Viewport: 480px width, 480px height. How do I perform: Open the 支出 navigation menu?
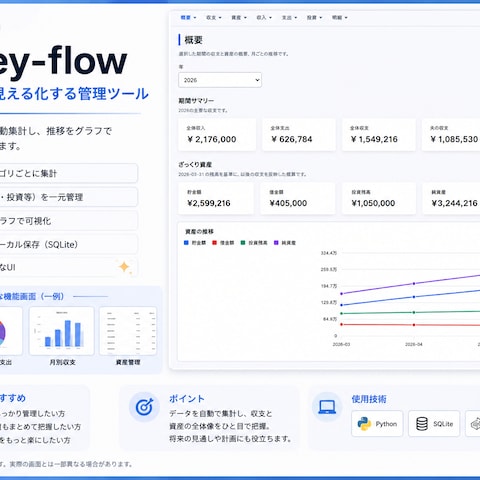tap(289, 18)
